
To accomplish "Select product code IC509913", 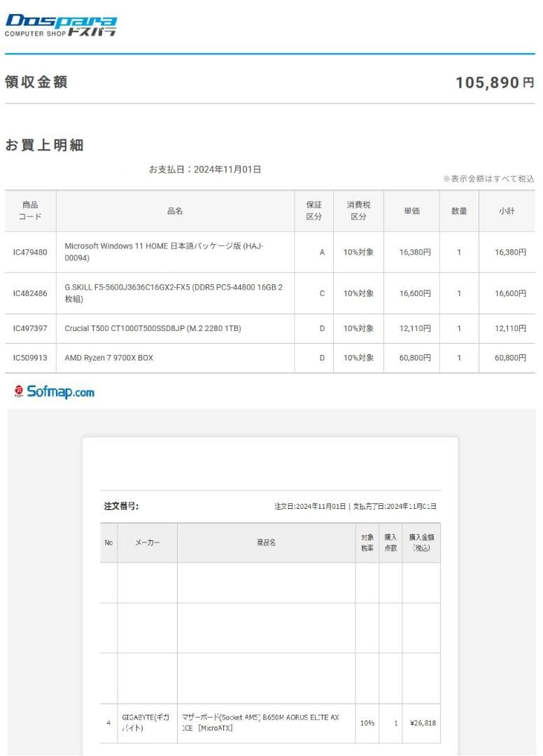I will click(x=30, y=358).
